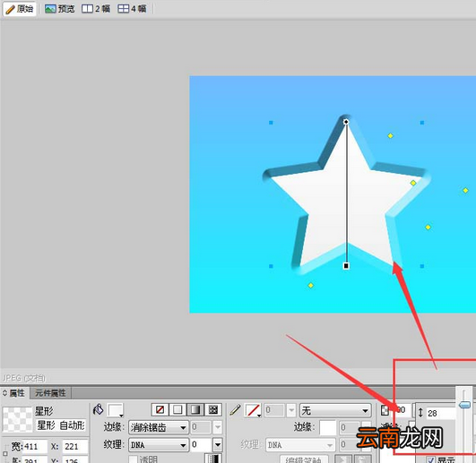Open the 预览 preview view

pos(60,9)
